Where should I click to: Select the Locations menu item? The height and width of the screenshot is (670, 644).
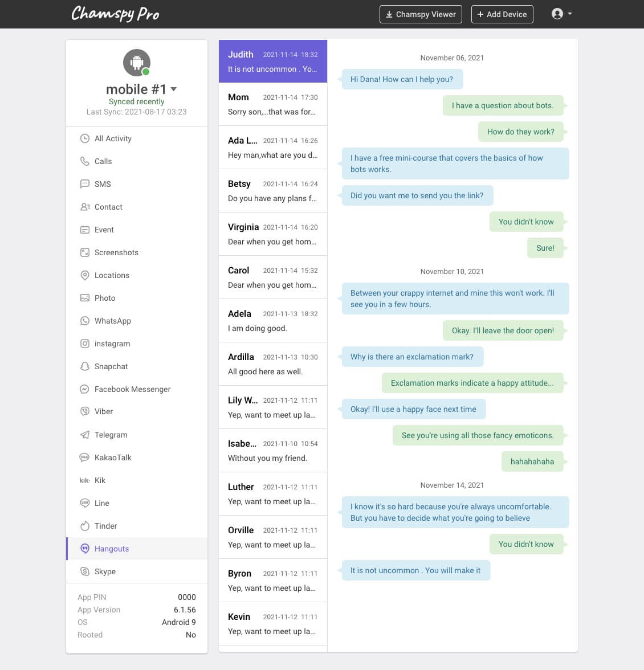click(137, 275)
